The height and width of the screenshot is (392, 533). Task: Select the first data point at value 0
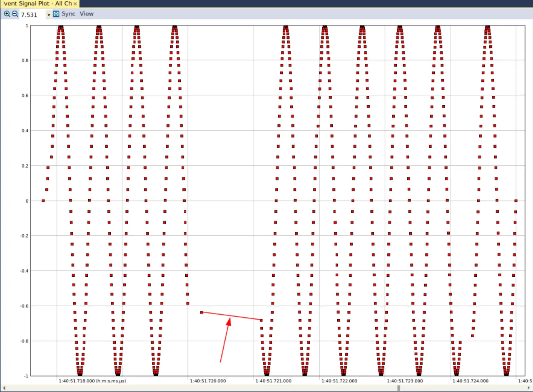pos(43,201)
